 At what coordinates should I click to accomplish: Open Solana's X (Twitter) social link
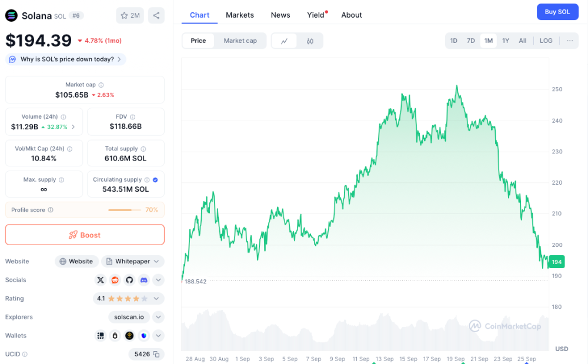(101, 280)
